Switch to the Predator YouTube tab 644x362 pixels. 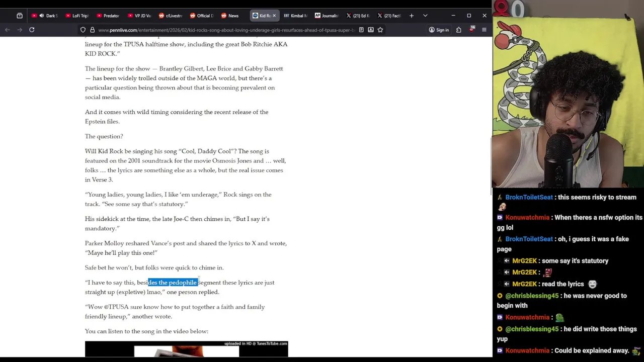(x=108, y=16)
